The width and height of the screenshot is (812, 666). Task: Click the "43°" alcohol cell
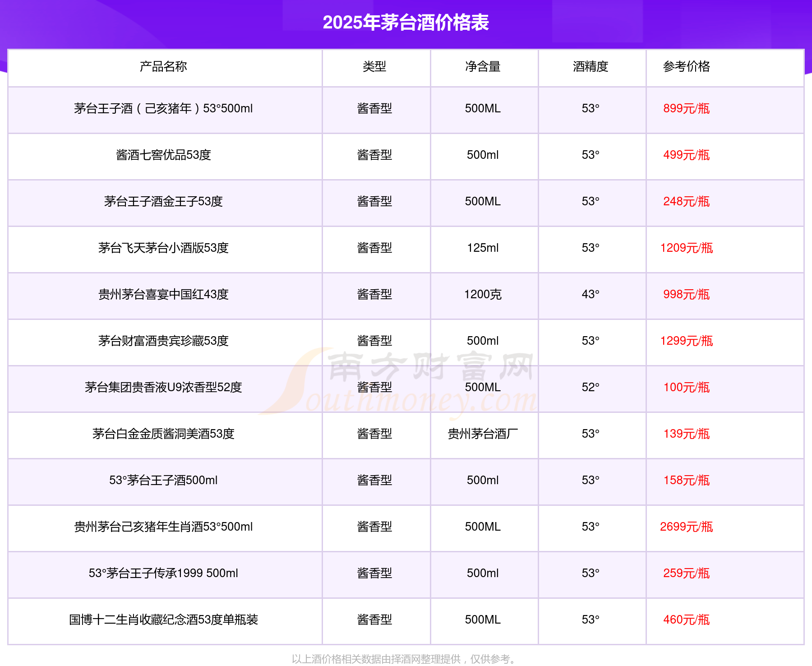pos(591,294)
